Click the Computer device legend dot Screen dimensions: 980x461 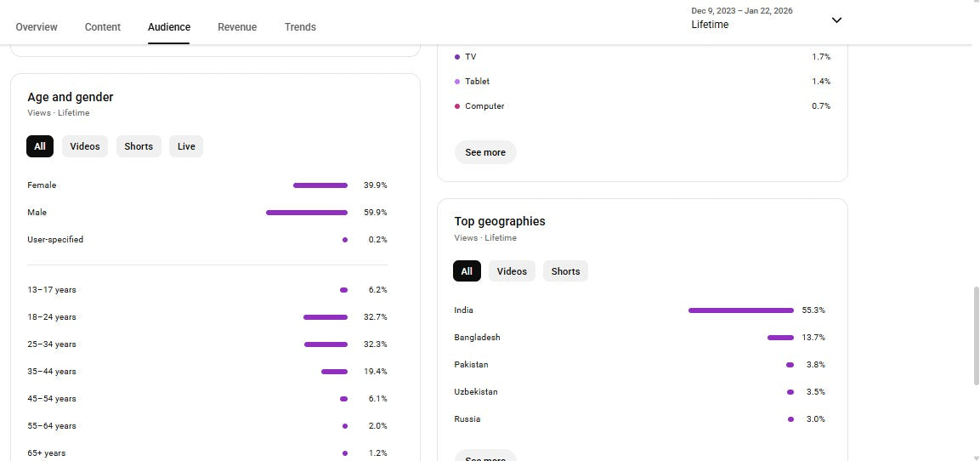457,106
